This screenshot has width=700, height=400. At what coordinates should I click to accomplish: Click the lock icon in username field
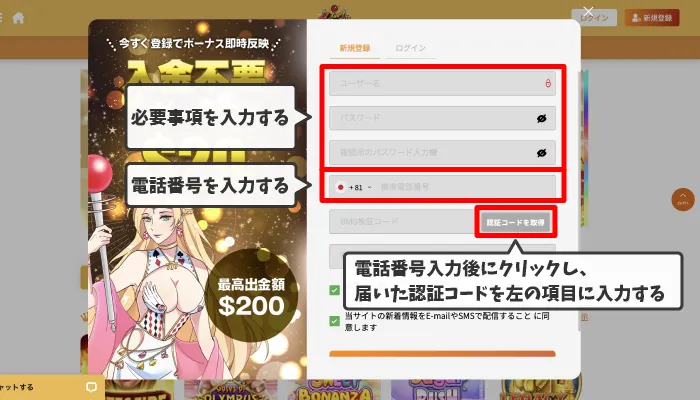tap(548, 83)
